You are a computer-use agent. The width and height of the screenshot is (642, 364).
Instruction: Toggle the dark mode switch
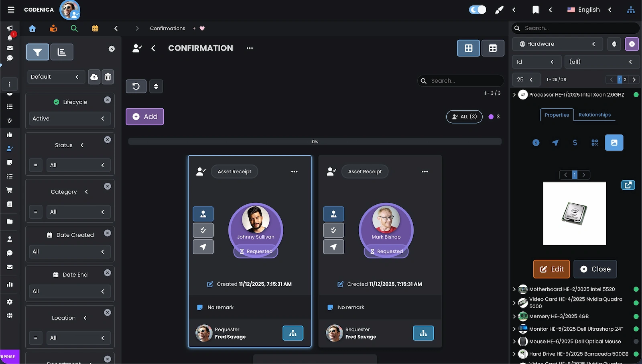pos(477,10)
